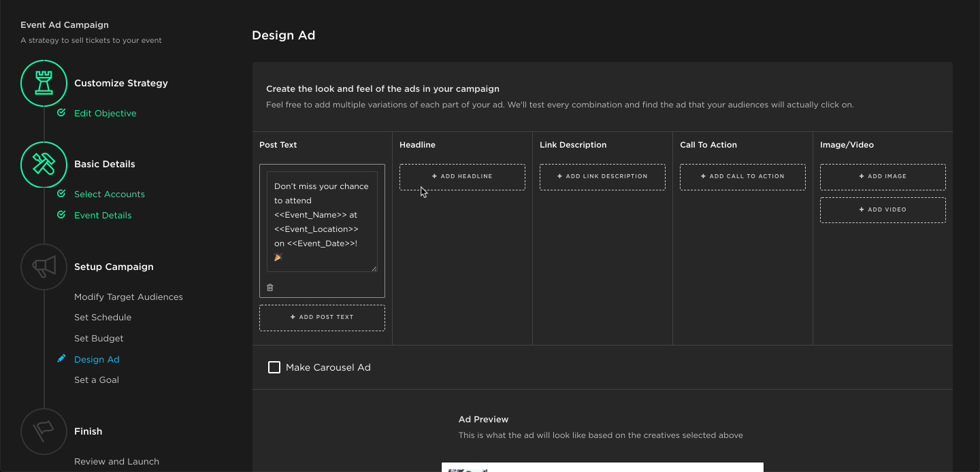The width and height of the screenshot is (980, 472).
Task: Click the checkmark icon beside Edit Objective
Action: click(x=61, y=113)
